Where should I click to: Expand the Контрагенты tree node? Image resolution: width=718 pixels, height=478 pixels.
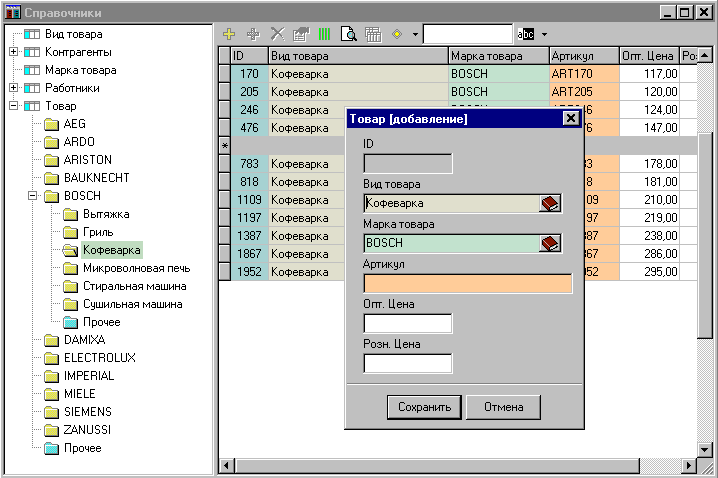coord(14,52)
